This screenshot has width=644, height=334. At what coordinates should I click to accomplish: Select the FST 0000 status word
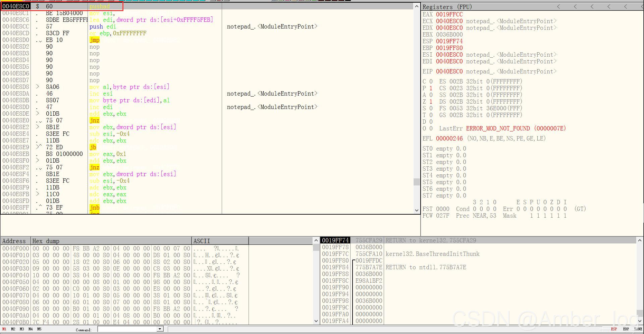[436, 209]
